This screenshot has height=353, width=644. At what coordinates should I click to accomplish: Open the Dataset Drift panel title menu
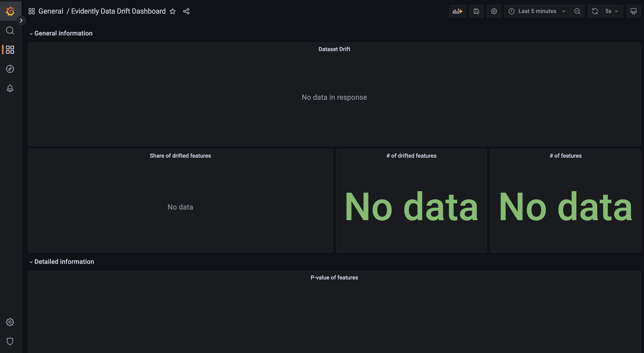[x=334, y=49]
